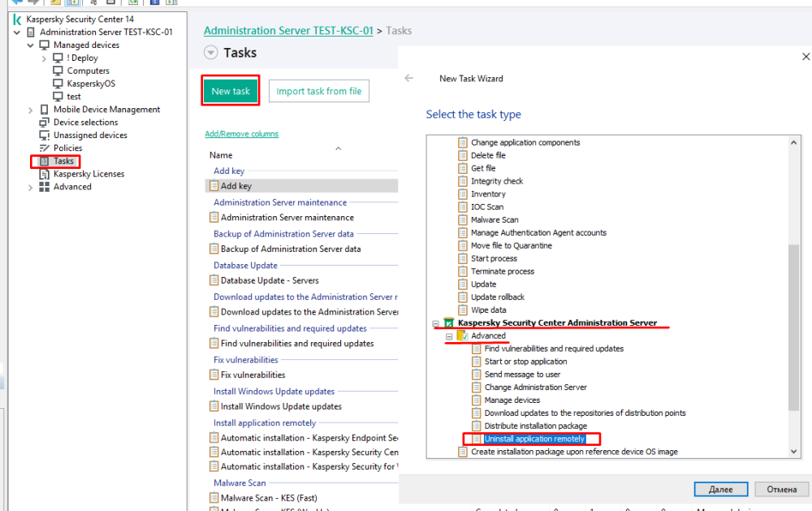
Task: Select Terminate process task type
Action: coord(503,271)
